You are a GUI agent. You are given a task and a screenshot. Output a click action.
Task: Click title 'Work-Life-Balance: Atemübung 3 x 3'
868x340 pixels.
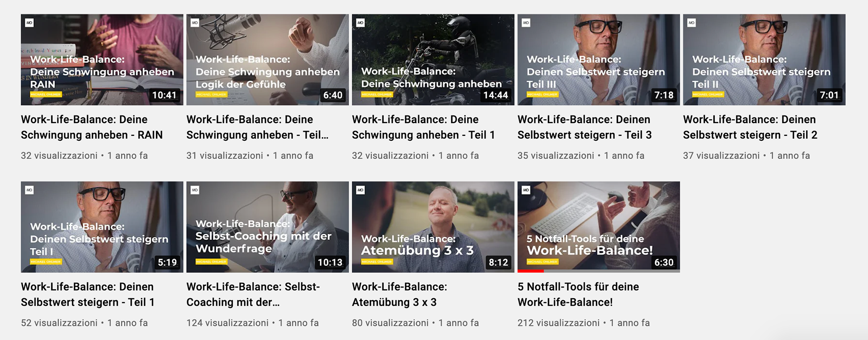[x=400, y=294]
